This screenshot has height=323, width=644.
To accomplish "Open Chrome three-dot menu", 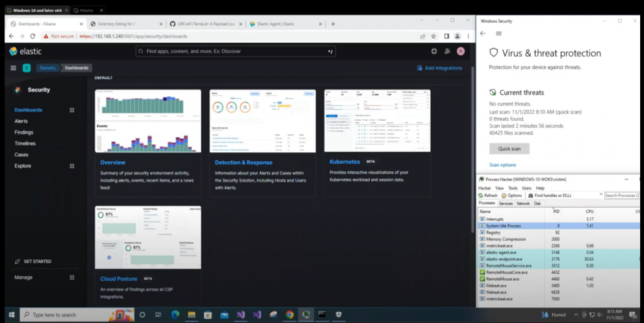I will (468, 36).
